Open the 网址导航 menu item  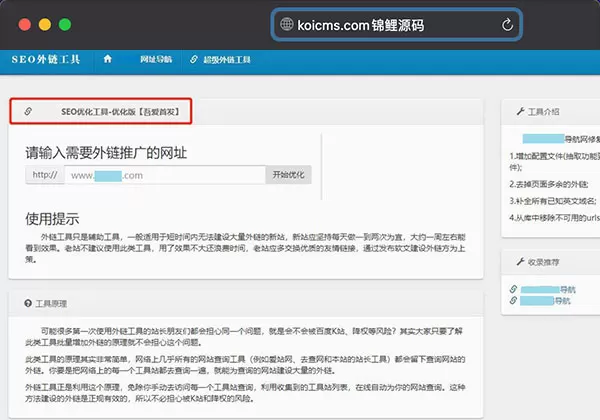156,59
